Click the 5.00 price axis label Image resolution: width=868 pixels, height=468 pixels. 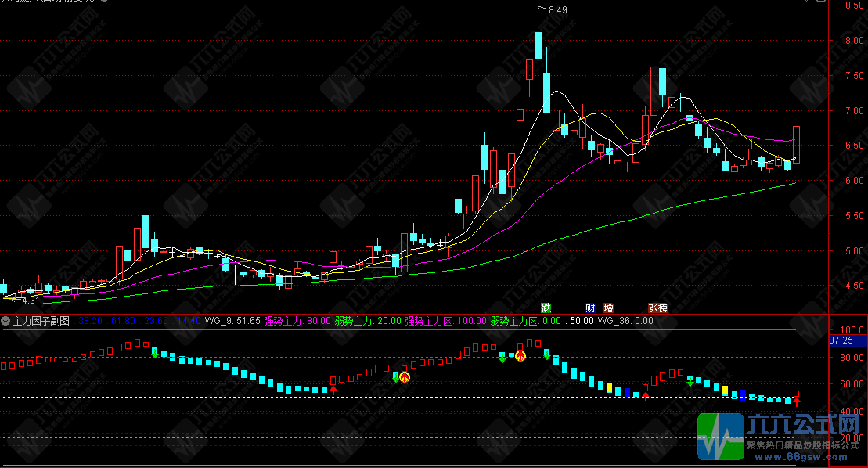[x=854, y=250]
